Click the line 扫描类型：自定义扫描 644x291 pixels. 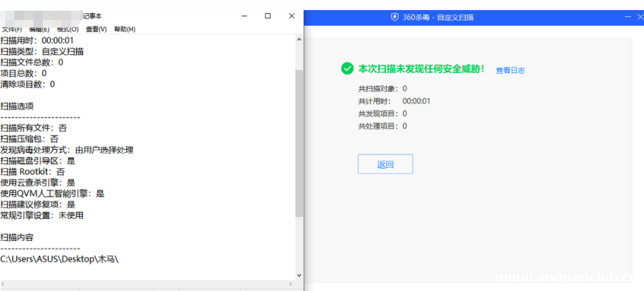pos(42,52)
